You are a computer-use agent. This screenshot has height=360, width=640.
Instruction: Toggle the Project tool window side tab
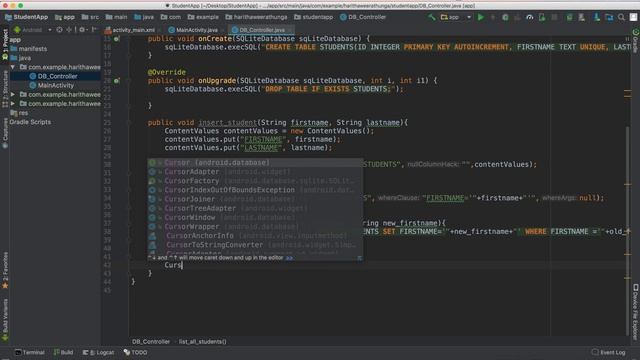(x=5, y=43)
